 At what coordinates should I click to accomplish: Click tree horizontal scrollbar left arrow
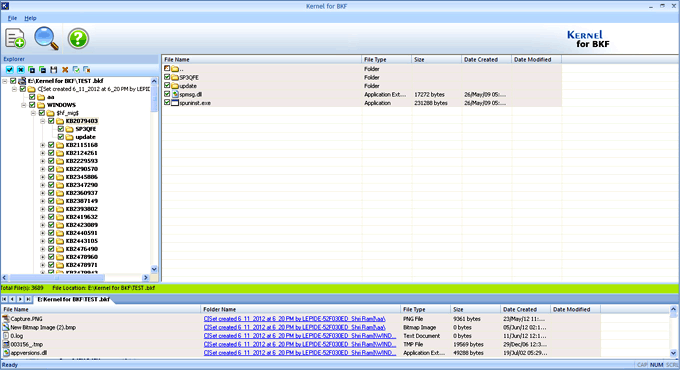(5, 278)
